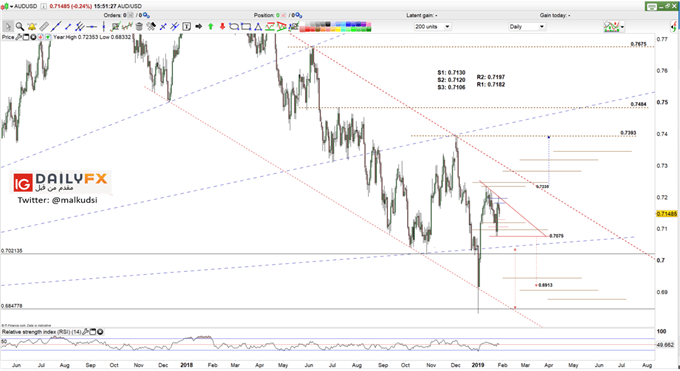Insert a black right arrow marker
680x371 pixels.
(x=199, y=26)
